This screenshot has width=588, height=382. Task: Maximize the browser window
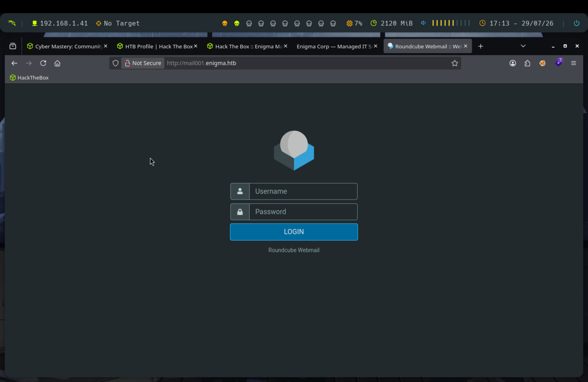point(565,46)
